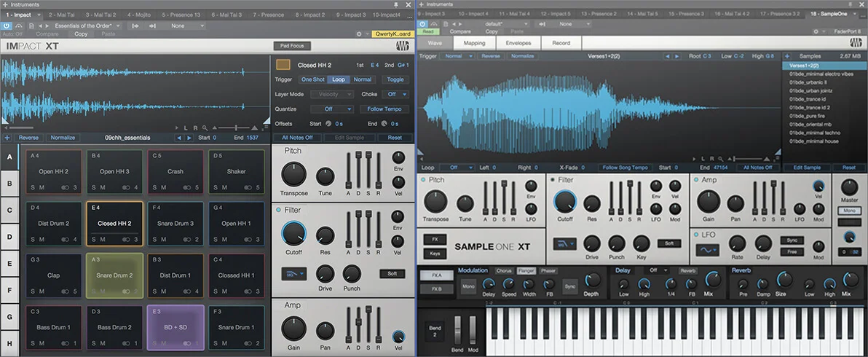Click SampleOne Master volume knob
Screen dimensions: 868x357
849,187
